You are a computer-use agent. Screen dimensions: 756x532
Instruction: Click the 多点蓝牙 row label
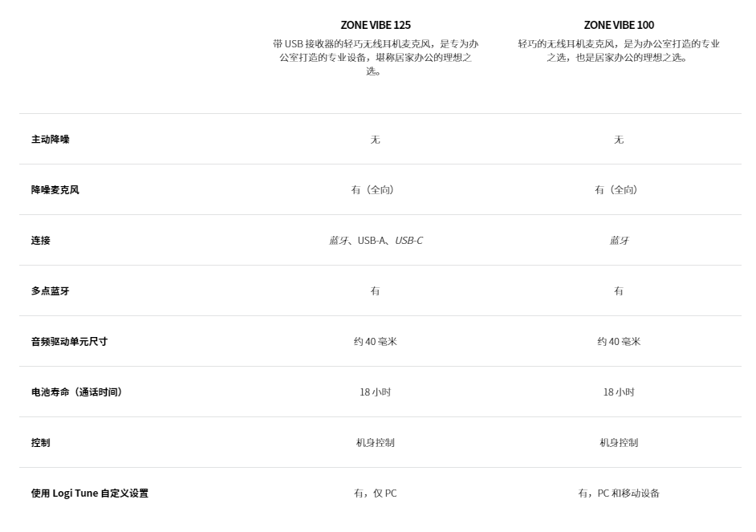point(51,291)
